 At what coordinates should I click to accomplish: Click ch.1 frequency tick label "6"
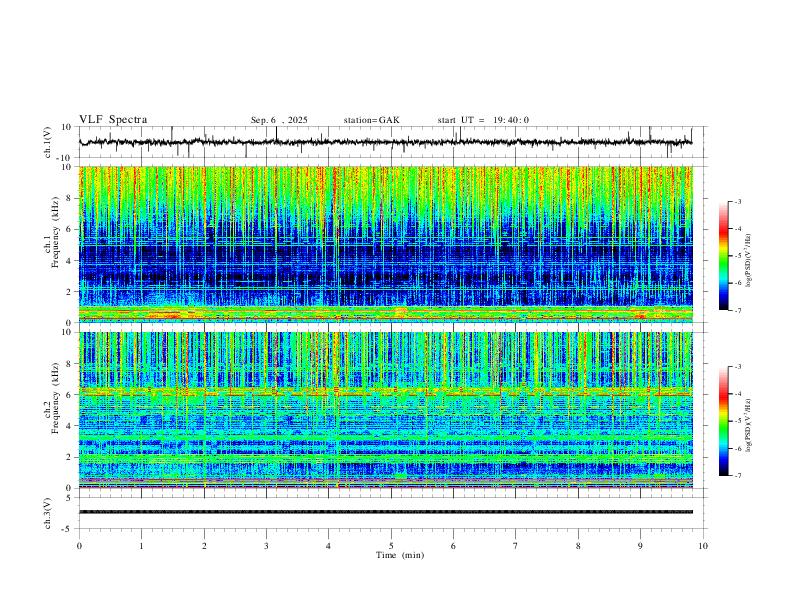coord(69,230)
